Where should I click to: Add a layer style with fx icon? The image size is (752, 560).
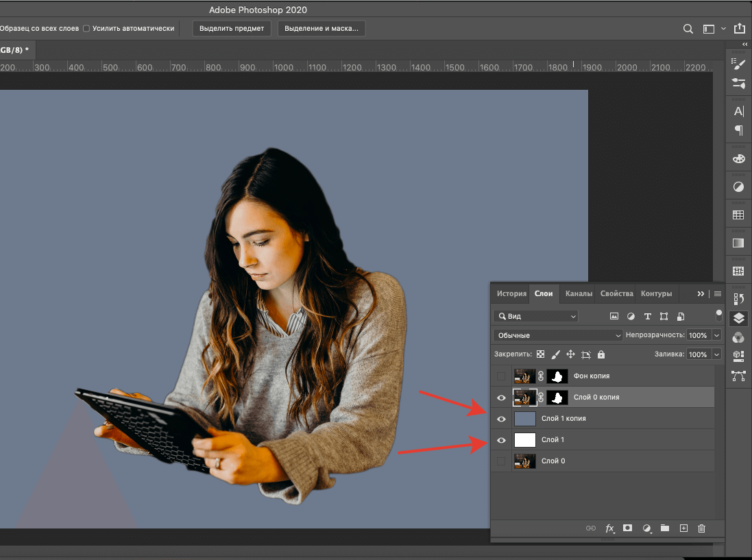tap(609, 528)
